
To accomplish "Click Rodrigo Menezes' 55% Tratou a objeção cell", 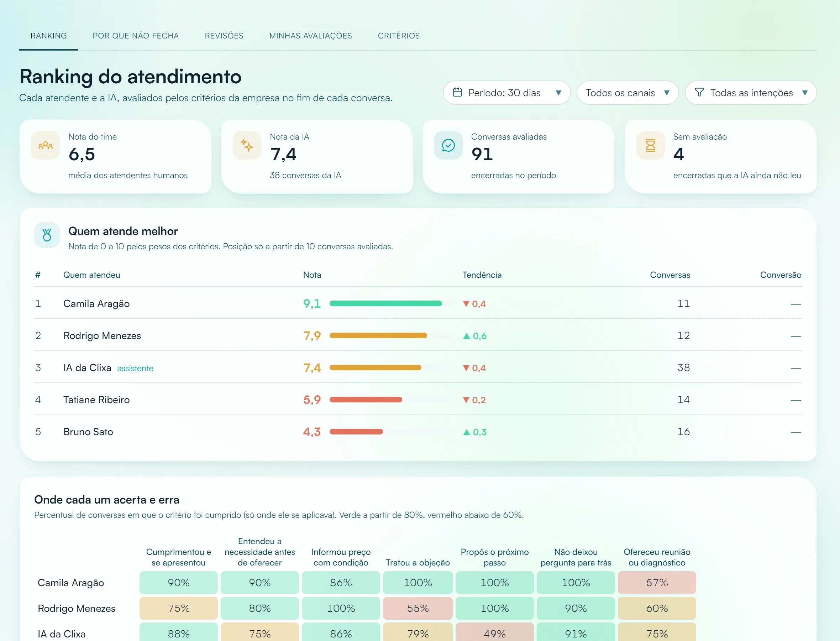I will [418, 608].
